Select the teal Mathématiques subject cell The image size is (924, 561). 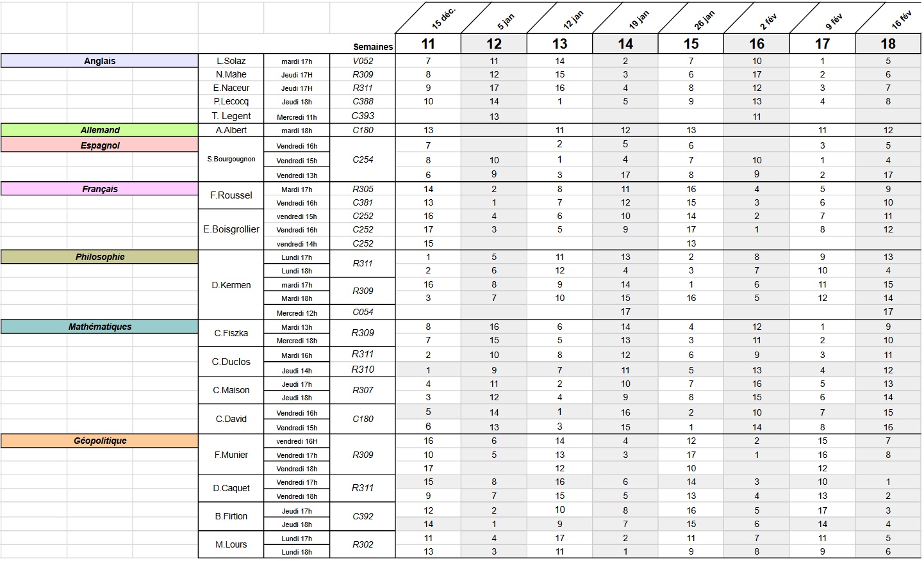click(x=99, y=327)
